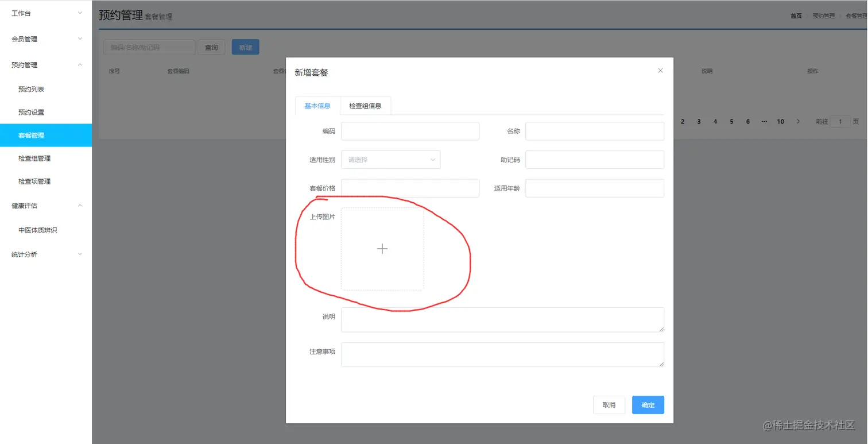This screenshot has height=444, width=868.
Task: Switch to the 基本信息 tab
Action: click(317, 106)
